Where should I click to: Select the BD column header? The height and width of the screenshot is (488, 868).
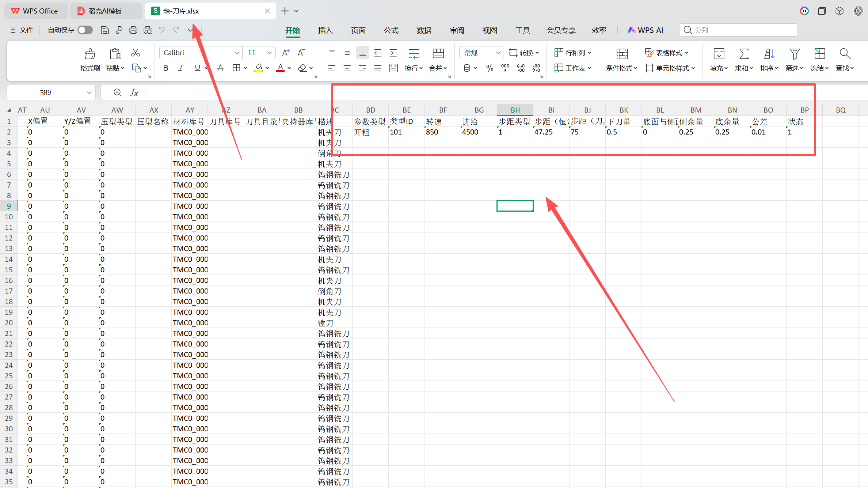point(370,110)
